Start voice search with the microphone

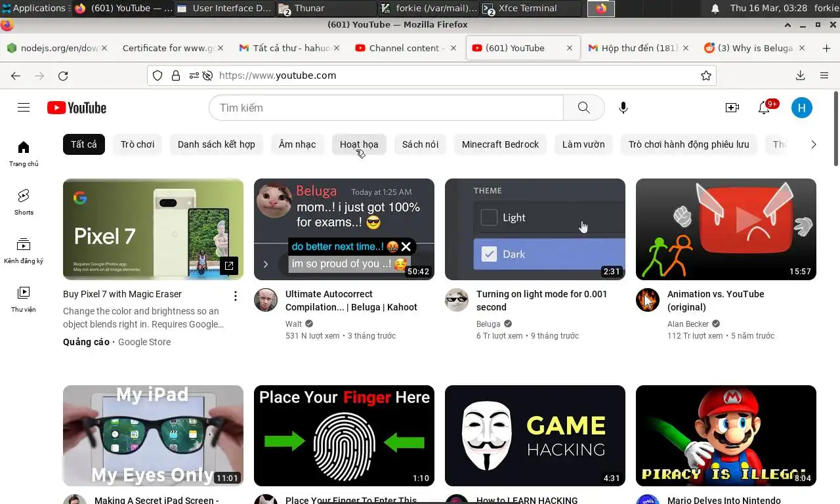623,108
